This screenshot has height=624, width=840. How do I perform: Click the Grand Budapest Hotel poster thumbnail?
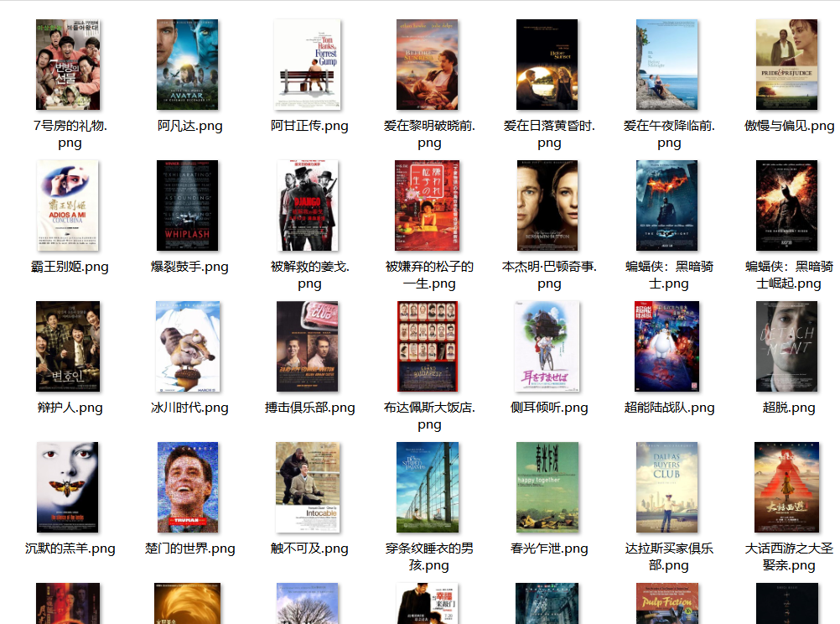point(428,346)
